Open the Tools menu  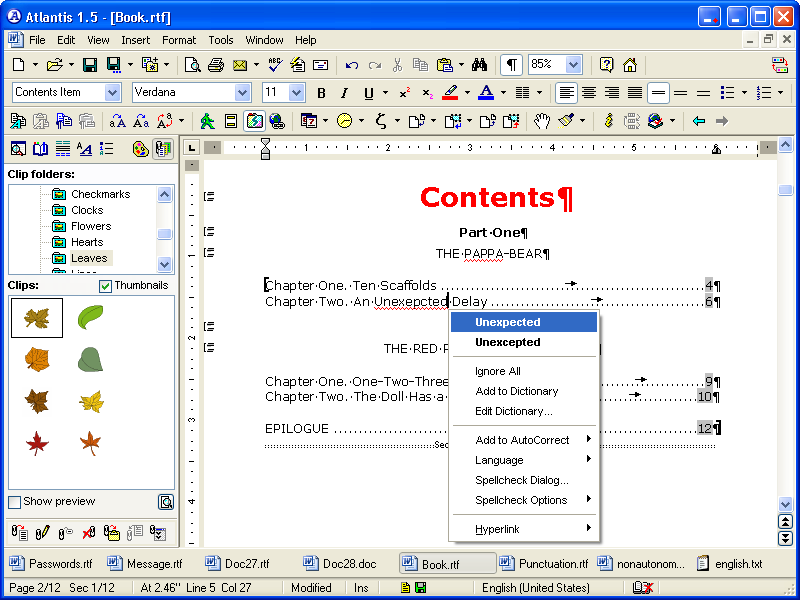[220, 40]
